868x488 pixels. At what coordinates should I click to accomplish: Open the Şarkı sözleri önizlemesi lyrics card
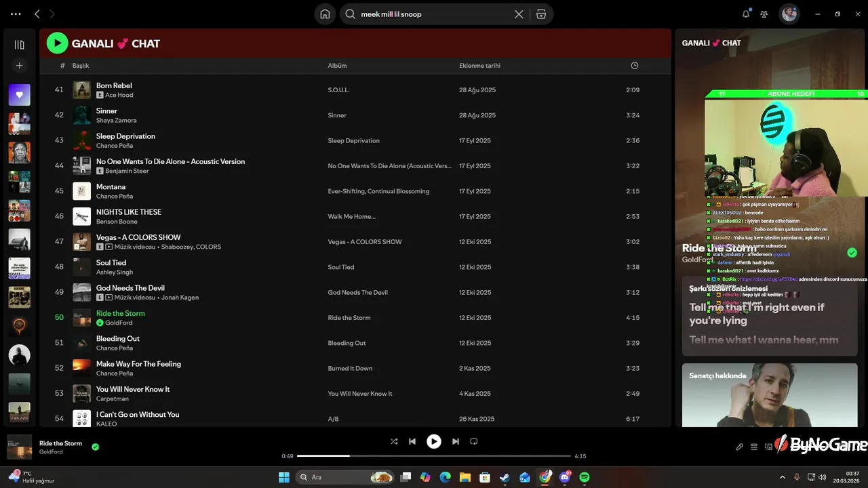click(770, 316)
